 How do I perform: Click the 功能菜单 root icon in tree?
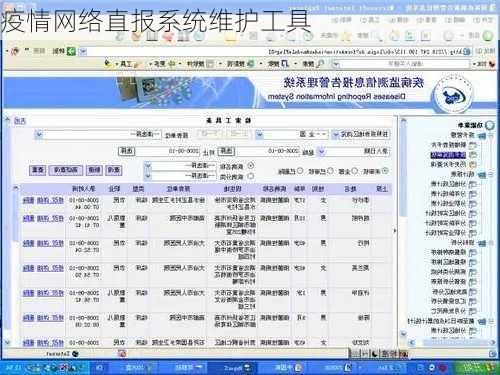pos(490,125)
